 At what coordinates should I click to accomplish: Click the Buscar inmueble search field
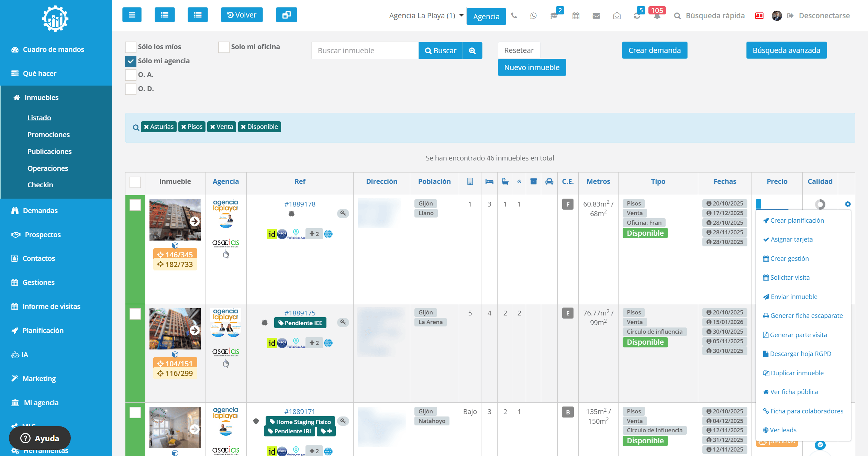tap(365, 51)
